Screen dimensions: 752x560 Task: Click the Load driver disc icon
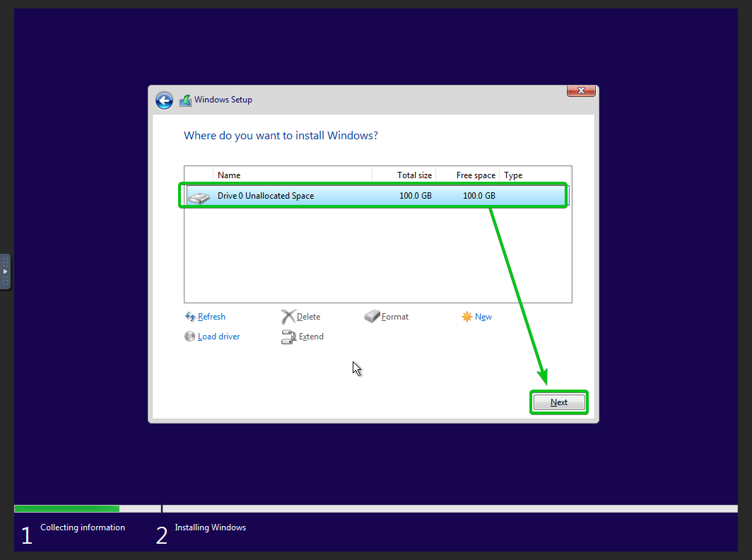(x=189, y=337)
